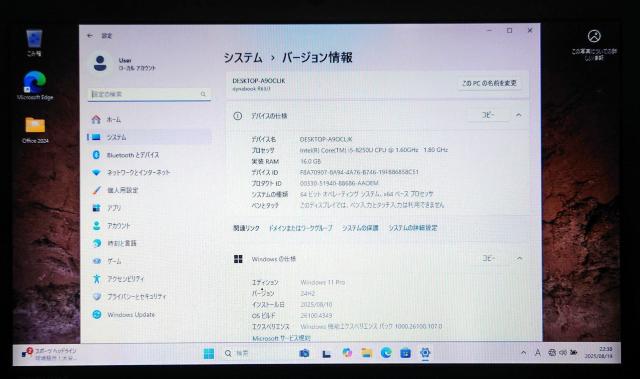This screenshot has width=640, height=379.
Task: Go back with the Settings back arrow
Action: click(90, 35)
